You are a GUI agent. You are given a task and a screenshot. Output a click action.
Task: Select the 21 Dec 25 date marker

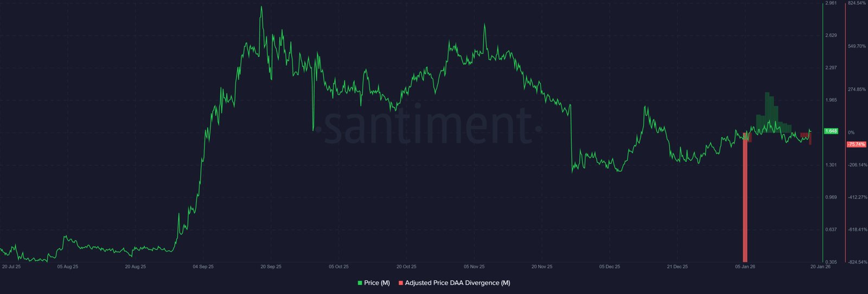coord(677,267)
